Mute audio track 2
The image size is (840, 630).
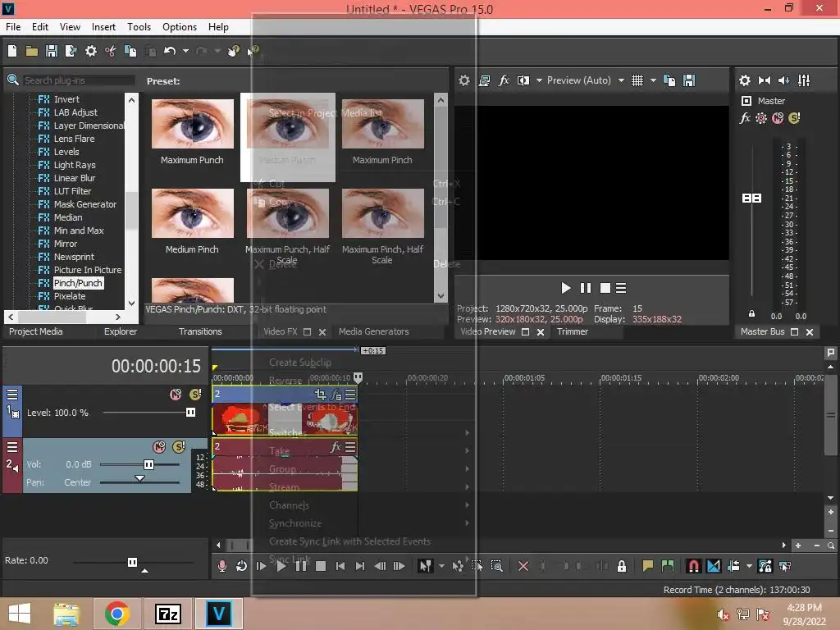click(159, 447)
